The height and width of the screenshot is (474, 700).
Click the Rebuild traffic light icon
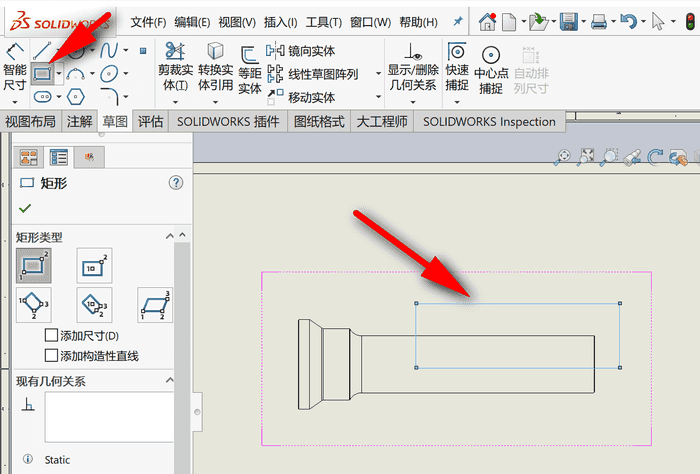(x=690, y=21)
